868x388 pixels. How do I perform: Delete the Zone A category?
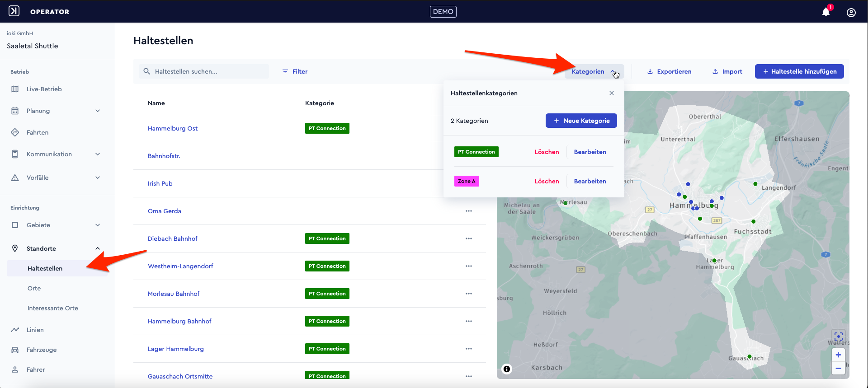[x=547, y=181]
